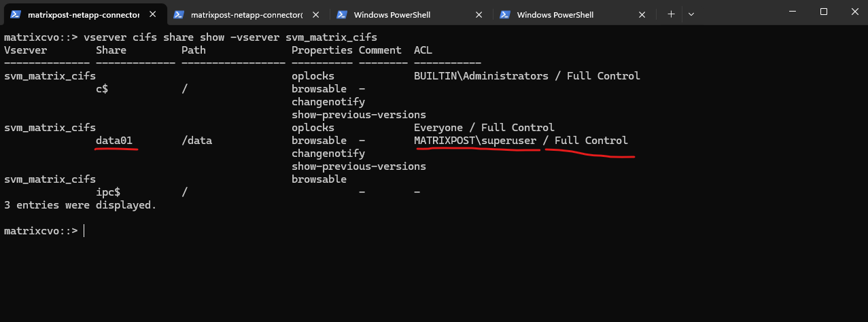Click the PowerShell icon on the third tab
Screen dimensions: 868x322
[x=342, y=14]
